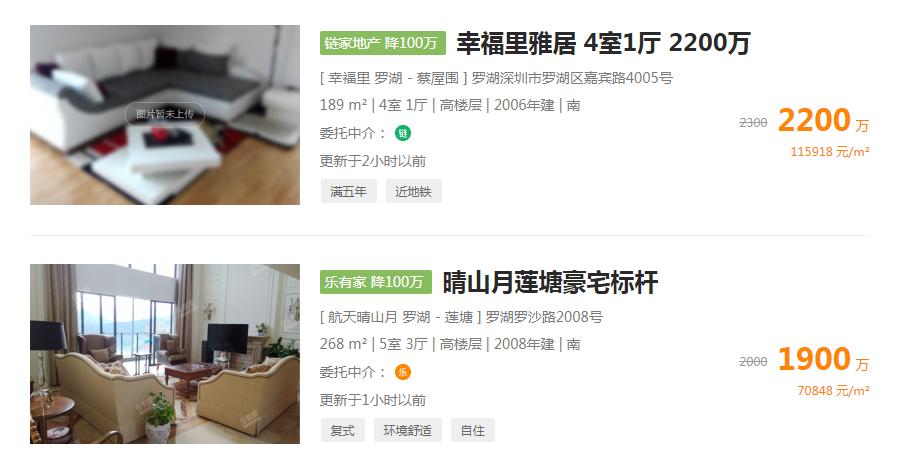The image size is (920, 458).
Task: Click the 1900 万 orange price
Action: click(x=823, y=359)
